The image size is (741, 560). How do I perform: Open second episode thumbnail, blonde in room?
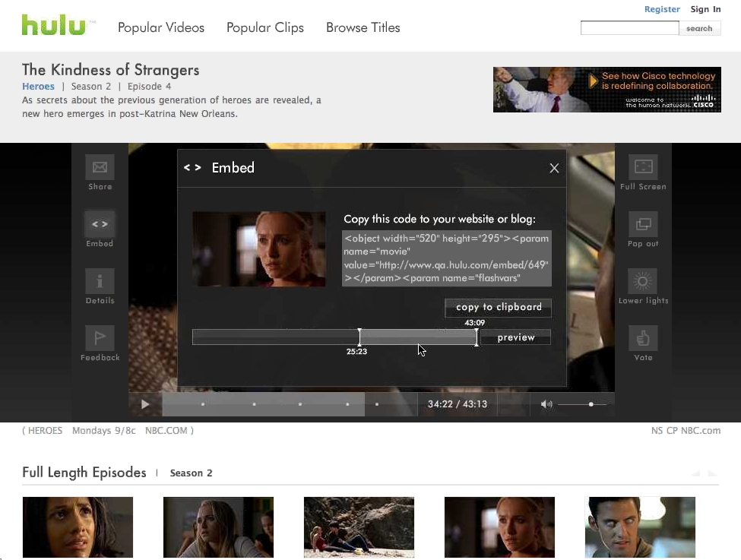pos(218,527)
